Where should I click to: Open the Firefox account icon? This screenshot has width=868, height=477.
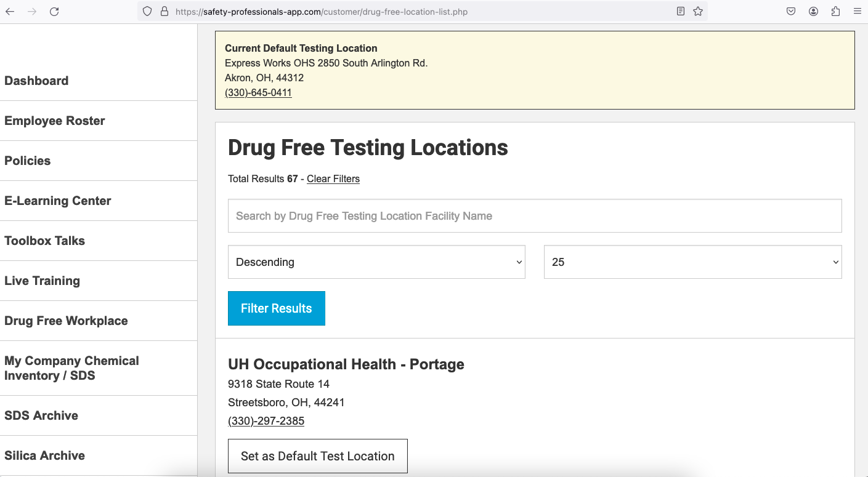tap(813, 11)
